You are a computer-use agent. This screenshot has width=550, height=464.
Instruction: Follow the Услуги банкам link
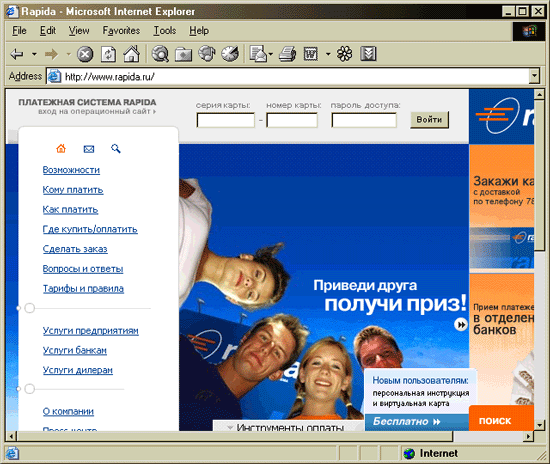coord(75,350)
